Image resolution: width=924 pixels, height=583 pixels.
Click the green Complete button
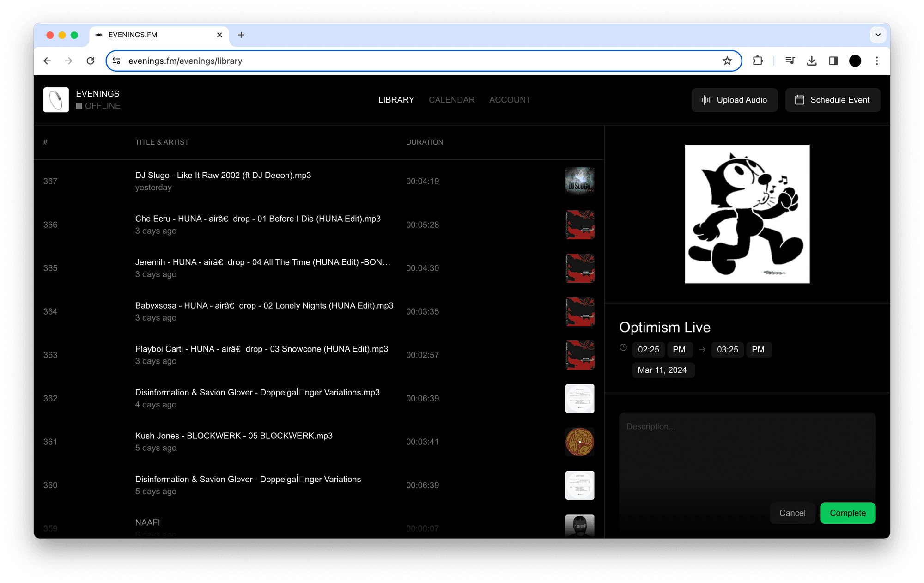[x=848, y=513]
